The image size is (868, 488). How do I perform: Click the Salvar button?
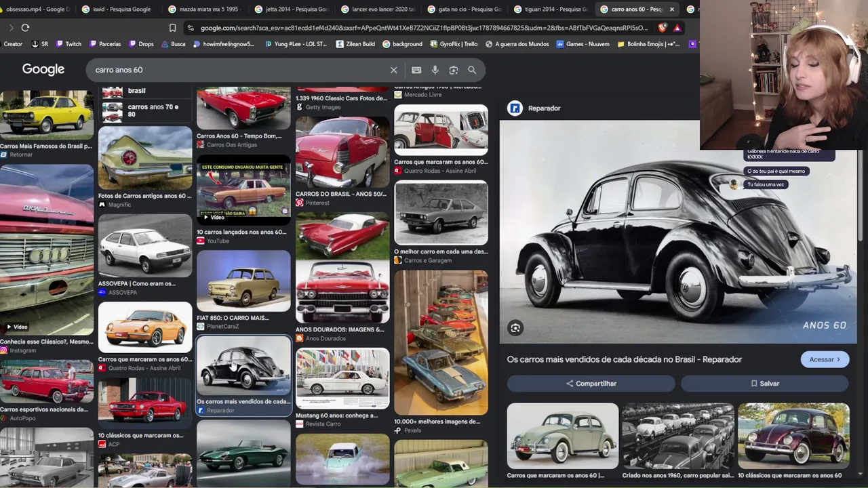click(765, 384)
